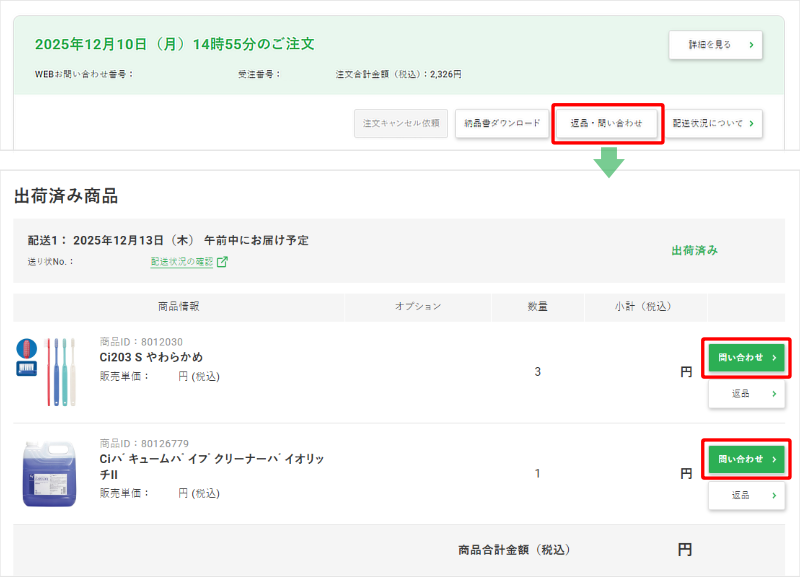Click 返品 for Ci203 S やわらかめ

746,394
